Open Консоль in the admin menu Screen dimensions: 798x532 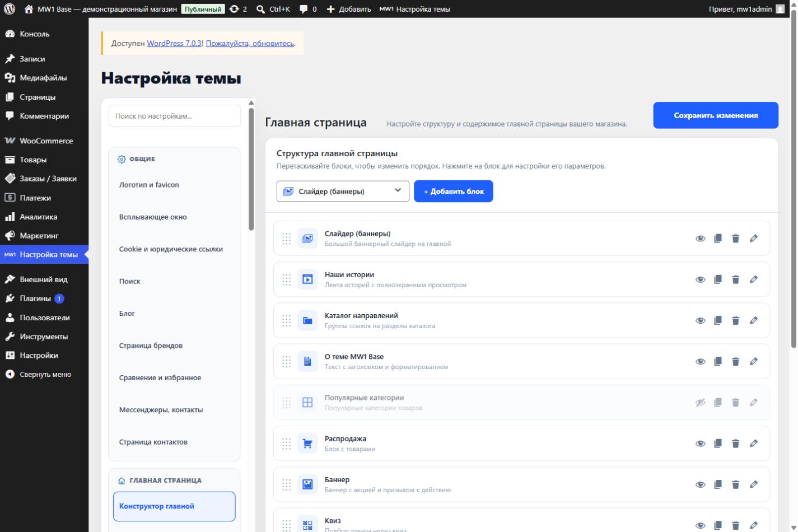44,34
